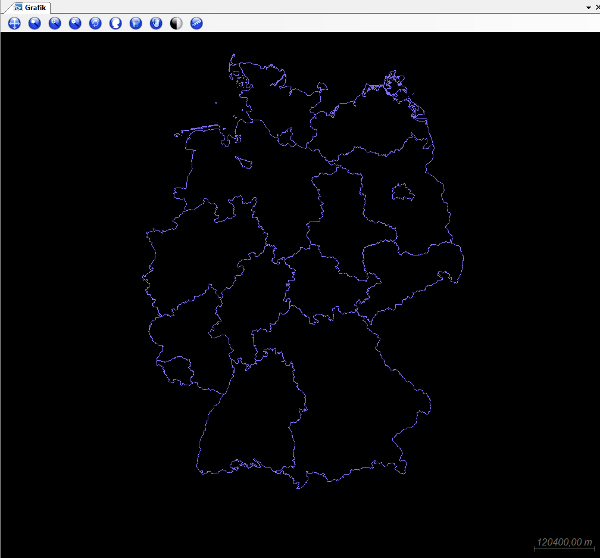Select the hand-shaped toolbar icon
Viewport: 600px width, 558px height.
(156, 23)
